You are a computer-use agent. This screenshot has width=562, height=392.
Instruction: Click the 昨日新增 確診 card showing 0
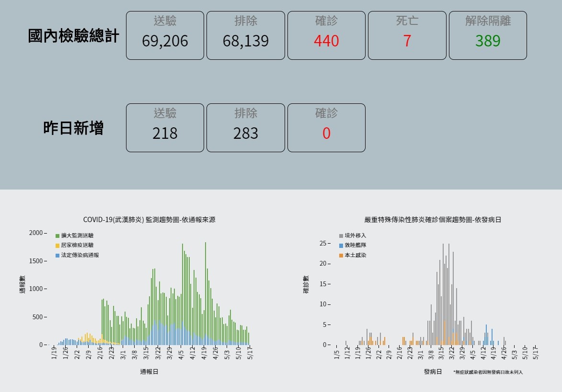click(326, 127)
